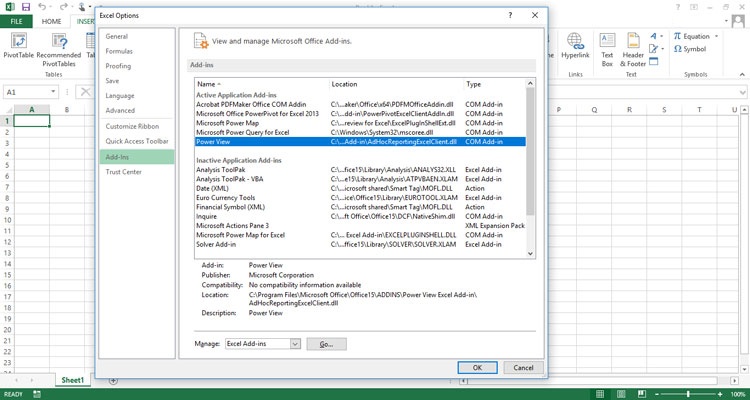Click the Redo arrow icon
This screenshot has width=750, height=400.
pyautogui.click(x=64, y=7)
